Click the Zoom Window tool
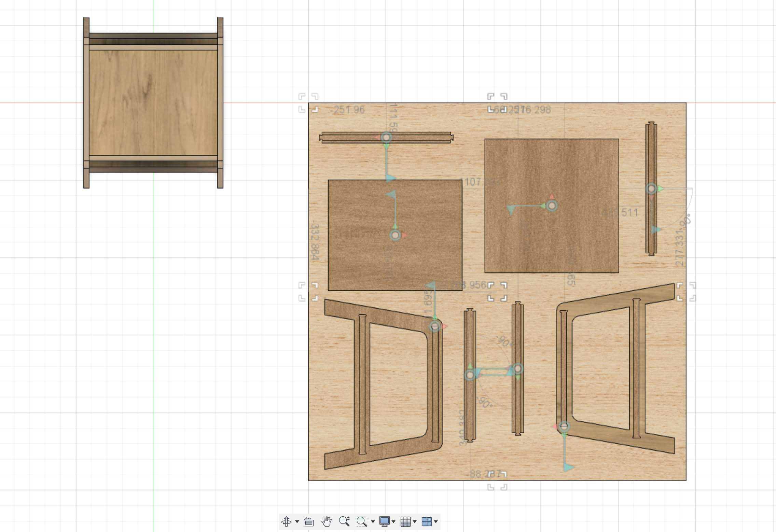 click(x=361, y=521)
